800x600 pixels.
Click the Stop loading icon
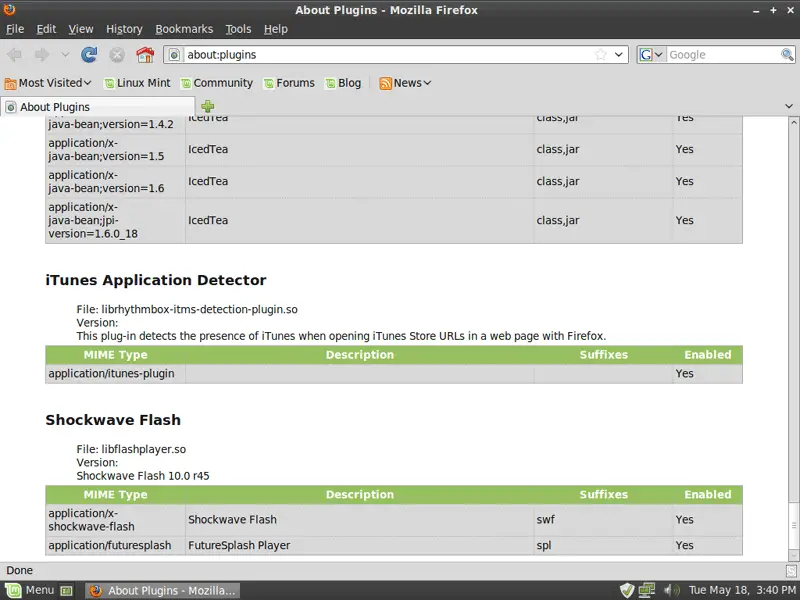pyautogui.click(x=117, y=55)
